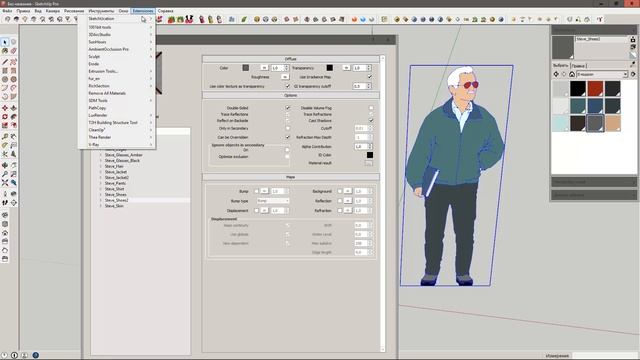
Task: Go back with the Materials panel left arrow
Action: tap(556, 74)
